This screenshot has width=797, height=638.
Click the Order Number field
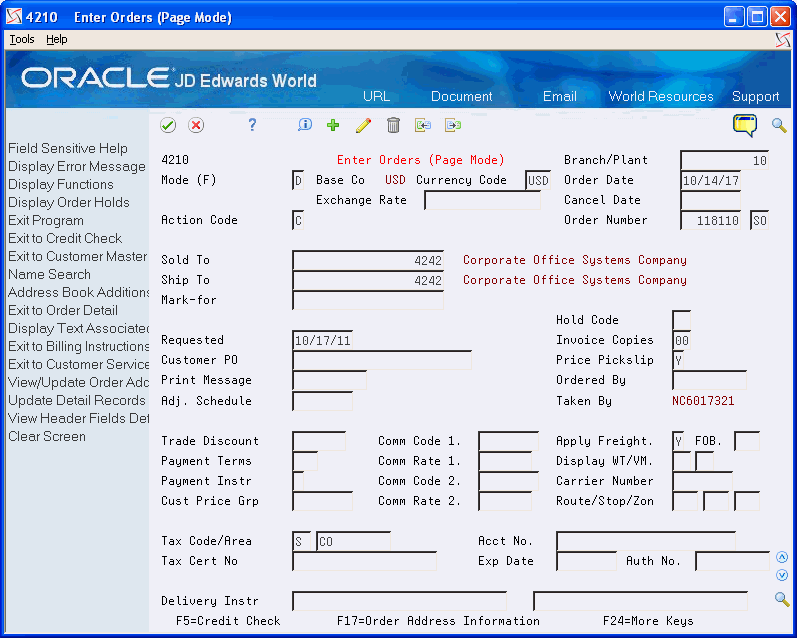click(710, 220)
